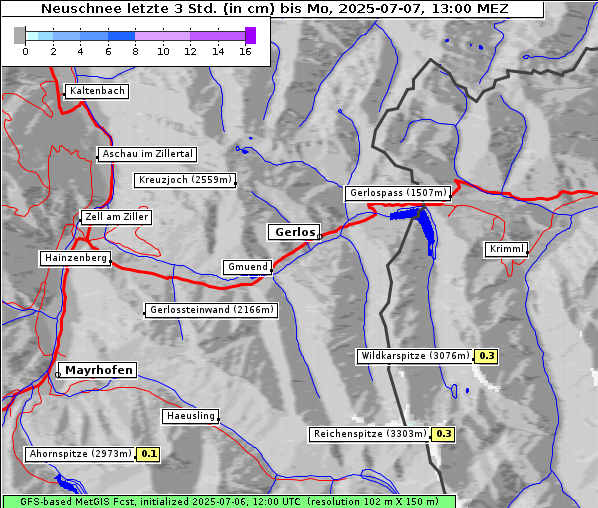This screenshot has height=508, width=598.
Task: Click the Mayrhofen town marker circle
Action: 58,375
